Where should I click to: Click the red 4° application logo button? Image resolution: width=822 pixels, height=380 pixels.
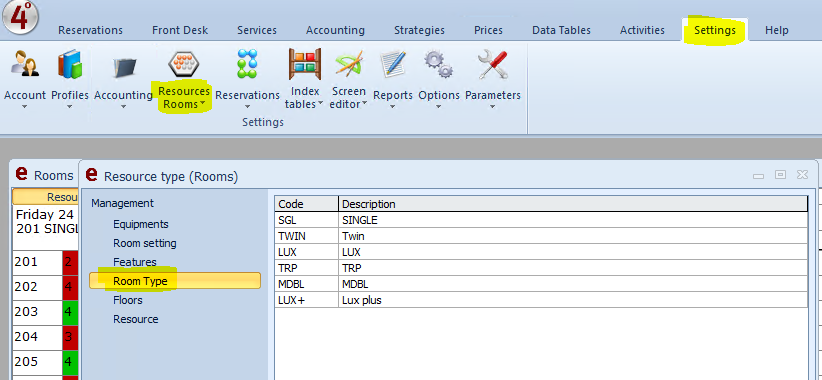tap(20, 16)
